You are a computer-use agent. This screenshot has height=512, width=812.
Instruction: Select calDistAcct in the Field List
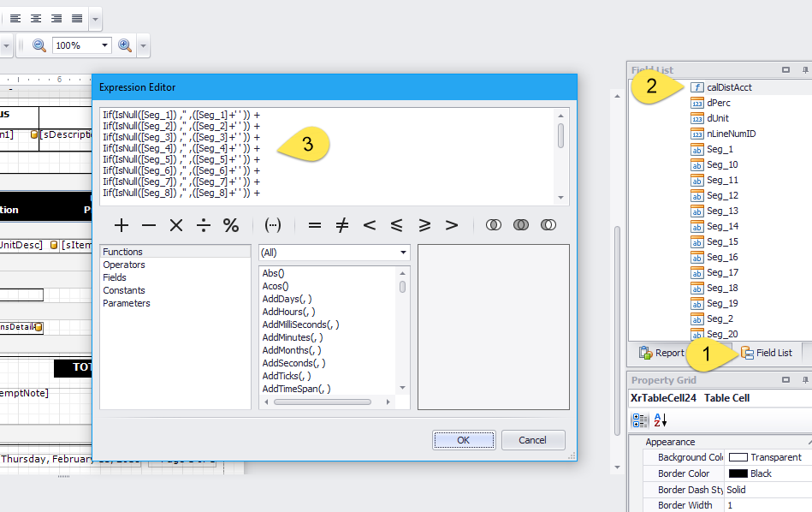(x=729, y=87)
